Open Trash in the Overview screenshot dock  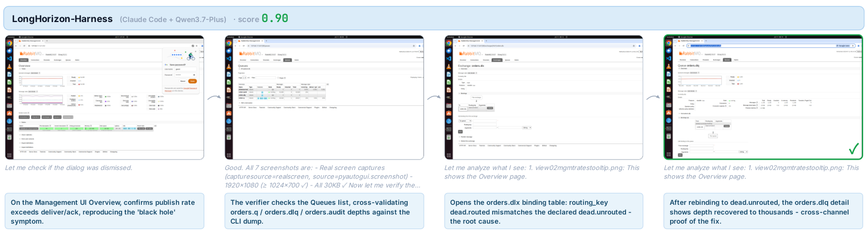(x=9, y=137)
